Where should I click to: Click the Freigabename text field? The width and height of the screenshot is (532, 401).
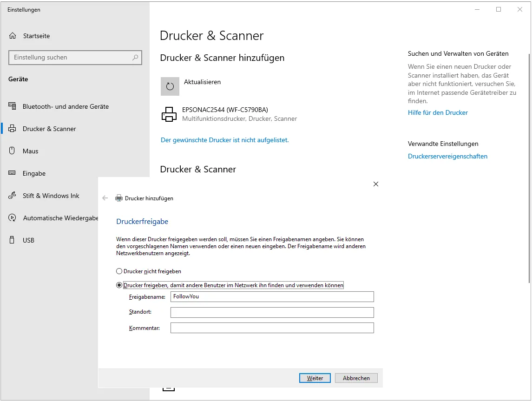272,296
